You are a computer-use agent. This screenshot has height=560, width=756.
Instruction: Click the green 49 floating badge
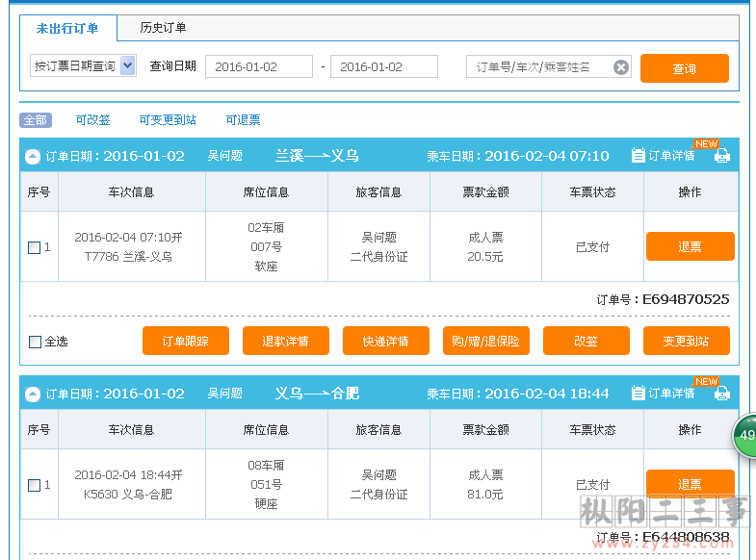[744, 435]
